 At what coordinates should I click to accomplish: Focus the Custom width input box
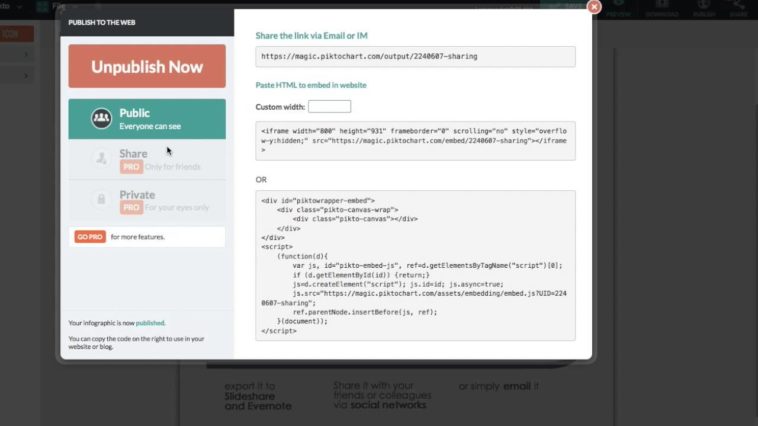[329, 106]
